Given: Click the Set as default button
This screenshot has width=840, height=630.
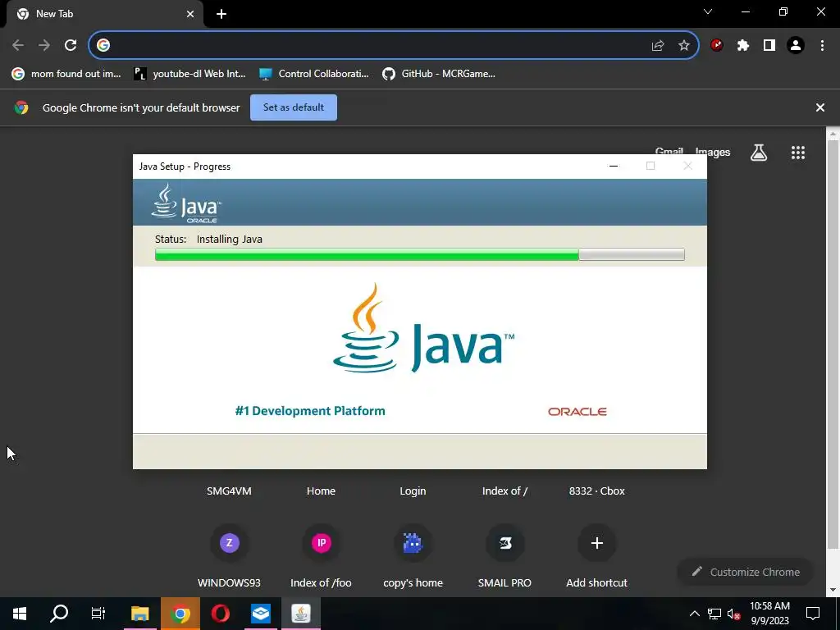Looking at the screenshot, I should click(294, 107).
